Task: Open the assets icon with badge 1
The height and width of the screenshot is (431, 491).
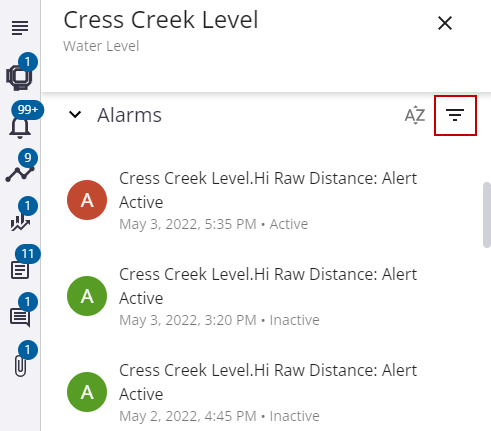Action: [20, 77]
